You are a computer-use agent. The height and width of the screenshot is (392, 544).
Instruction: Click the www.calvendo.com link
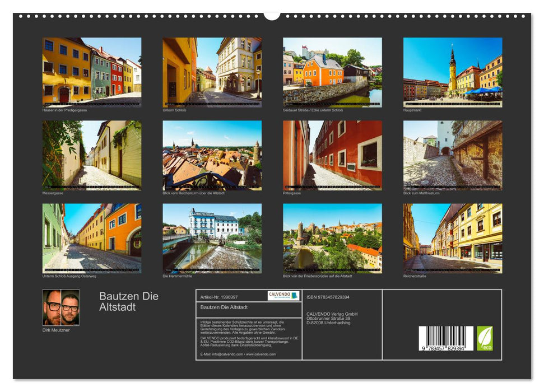pyautogui.click(x=261, y=354)
